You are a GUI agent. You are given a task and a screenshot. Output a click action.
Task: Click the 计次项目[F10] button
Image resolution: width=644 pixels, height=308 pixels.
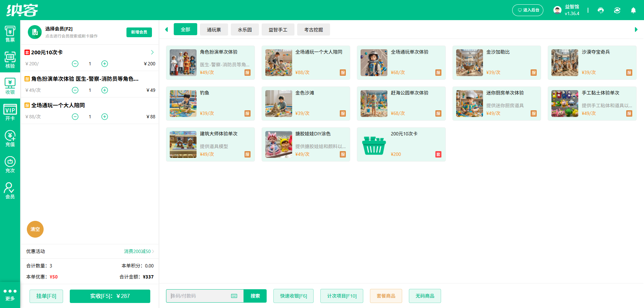click(x=342, y=296)
